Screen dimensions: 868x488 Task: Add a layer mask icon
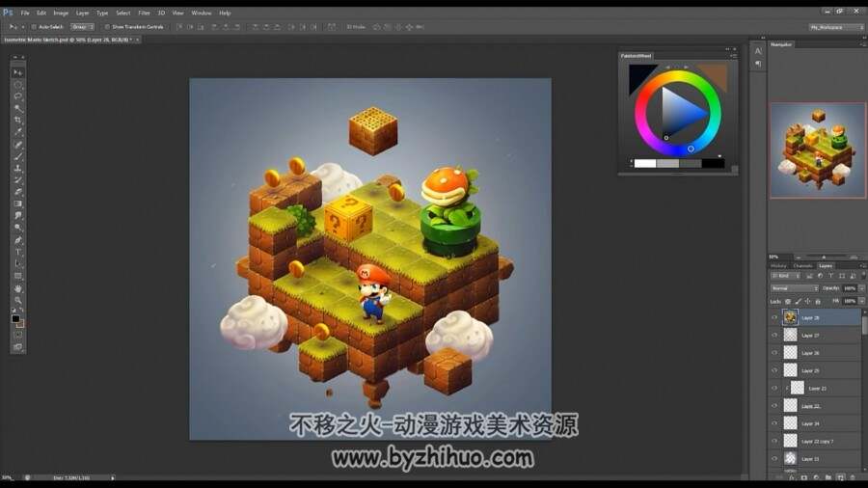(803, 477)
